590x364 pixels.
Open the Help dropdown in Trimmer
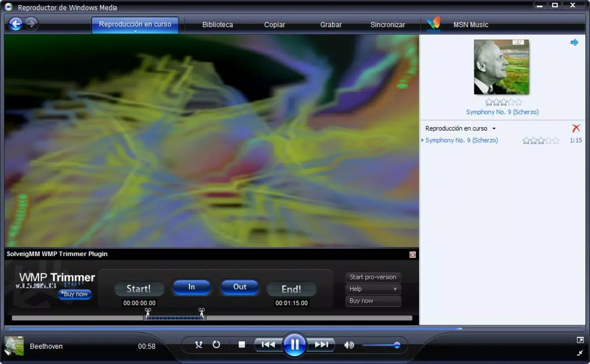pyautogui.click(x=373, y=289)
